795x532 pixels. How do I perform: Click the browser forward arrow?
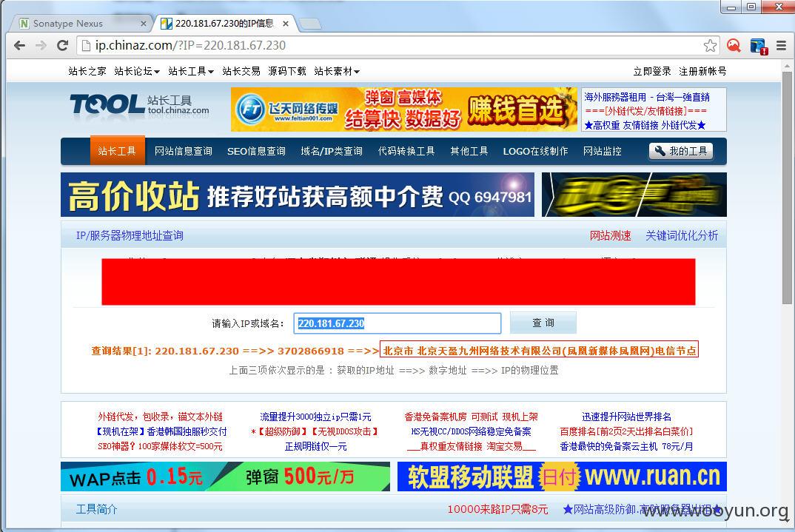pyautogui.click(x=41, y=46)
